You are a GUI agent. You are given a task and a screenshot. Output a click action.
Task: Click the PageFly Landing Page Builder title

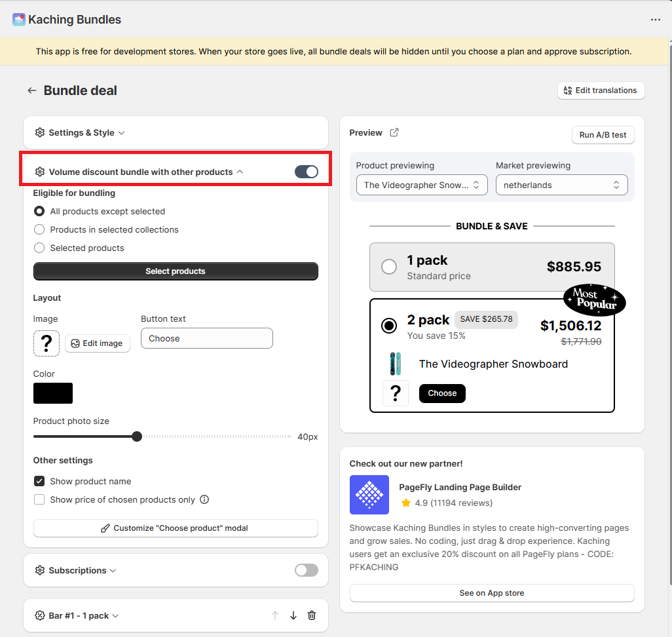click(460, 488)
